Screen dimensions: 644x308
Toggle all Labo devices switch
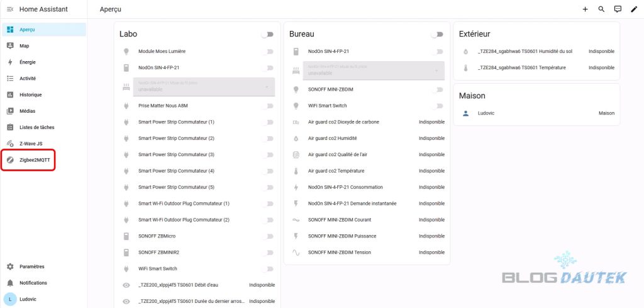point(267,35)
